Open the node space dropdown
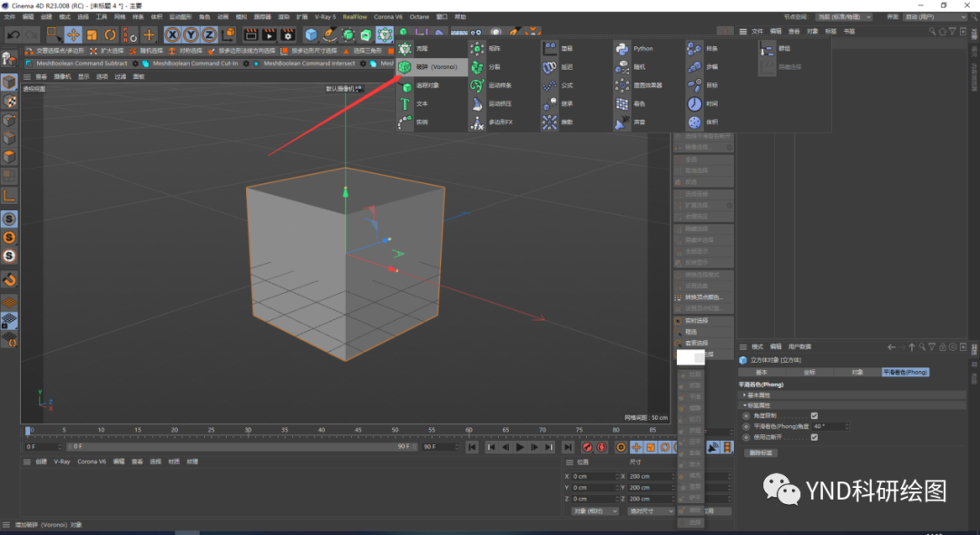This screenshot has width=980, height=535. pos(846,17)
